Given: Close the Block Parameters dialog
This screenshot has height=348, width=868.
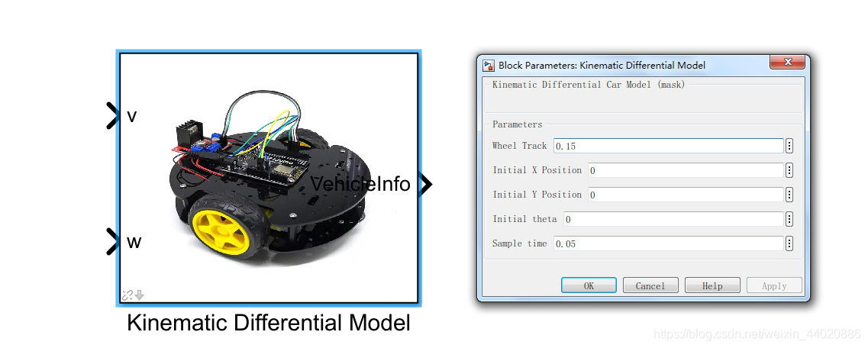Looking at the screenshot, I should 788,62.
